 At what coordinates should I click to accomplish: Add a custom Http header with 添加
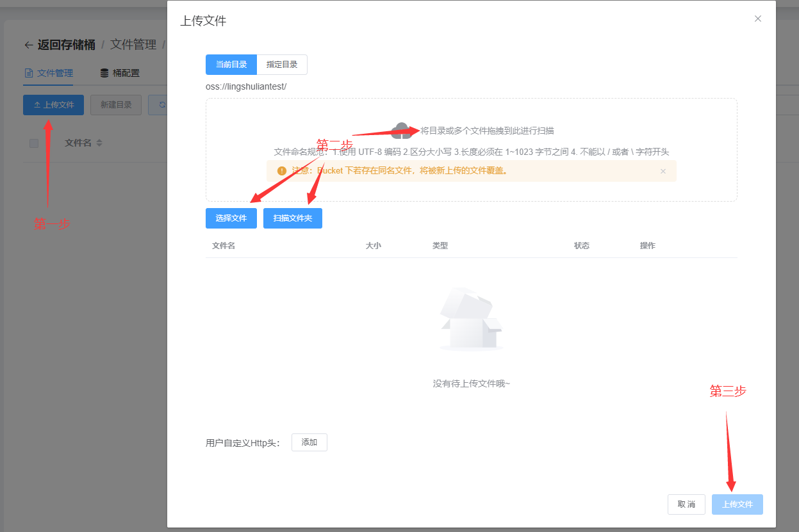point(309,442)
